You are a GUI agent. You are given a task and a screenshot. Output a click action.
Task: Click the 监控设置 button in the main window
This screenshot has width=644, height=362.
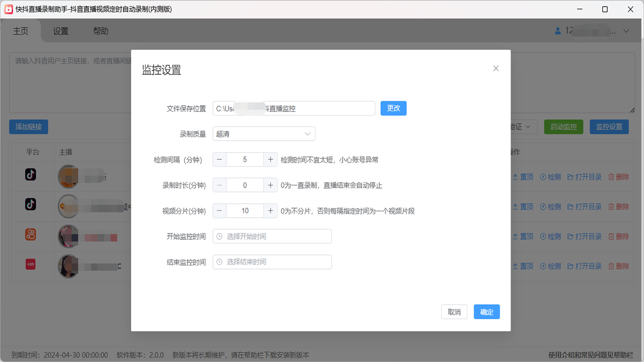pos(609,127)
